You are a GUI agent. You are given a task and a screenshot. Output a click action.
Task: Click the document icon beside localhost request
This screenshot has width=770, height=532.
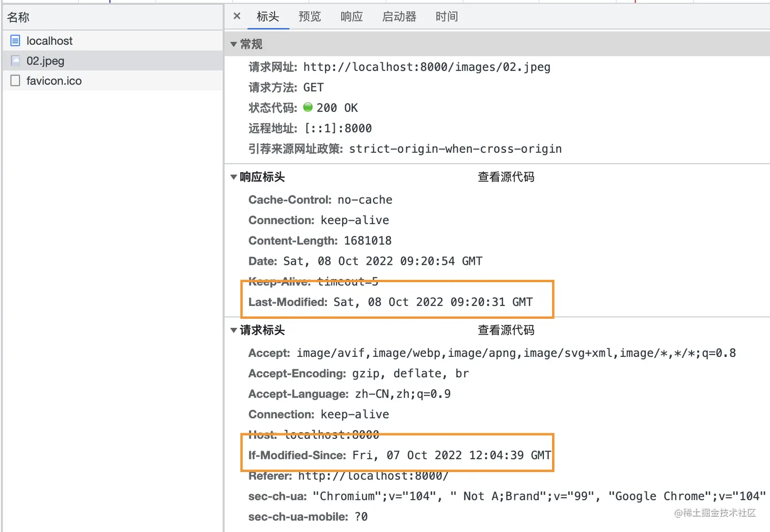pyautogui.click(x=16, y=40)
